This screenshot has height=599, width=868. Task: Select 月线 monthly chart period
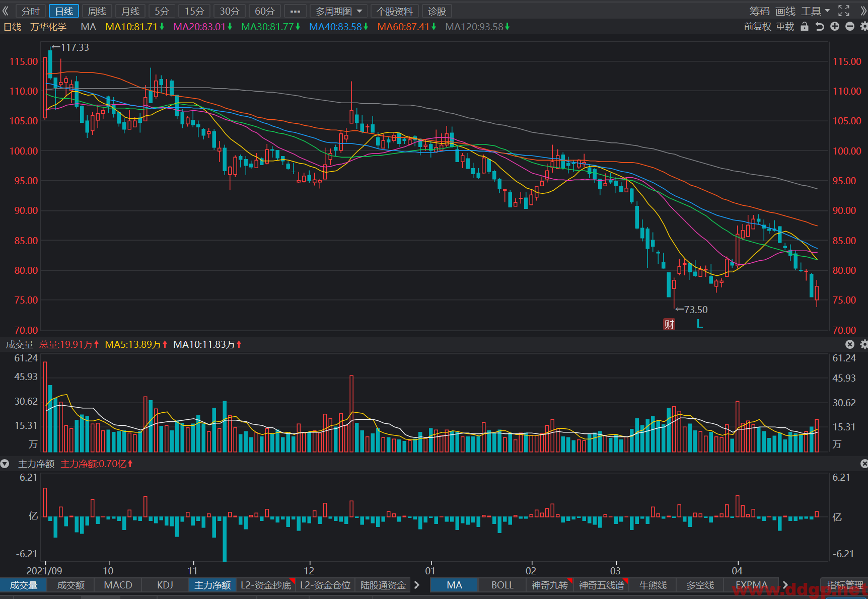pos(130,11)
